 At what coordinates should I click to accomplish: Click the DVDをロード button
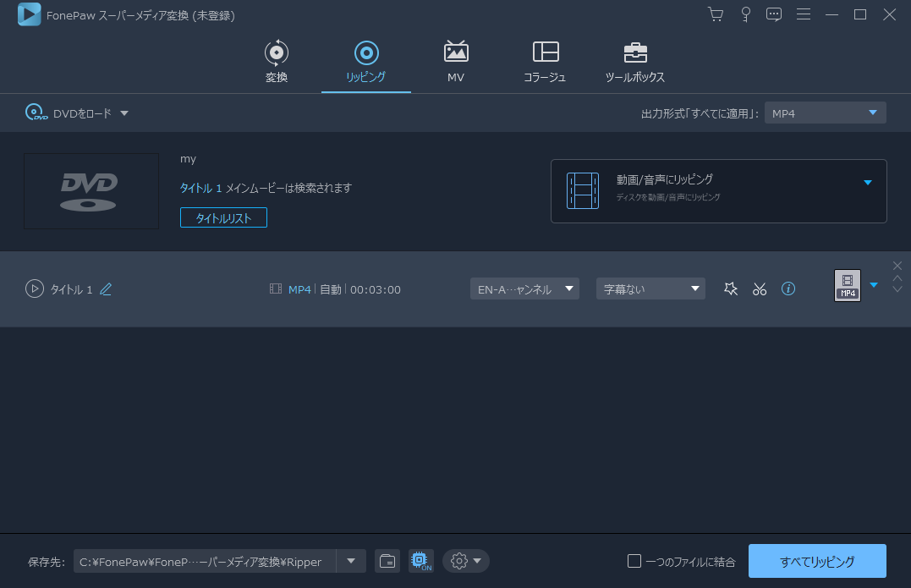click(x=68, y=113)
